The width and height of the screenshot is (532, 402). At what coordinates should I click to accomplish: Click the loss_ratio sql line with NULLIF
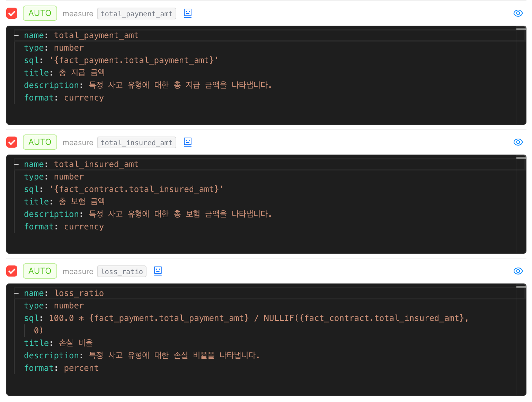[246, 318]
